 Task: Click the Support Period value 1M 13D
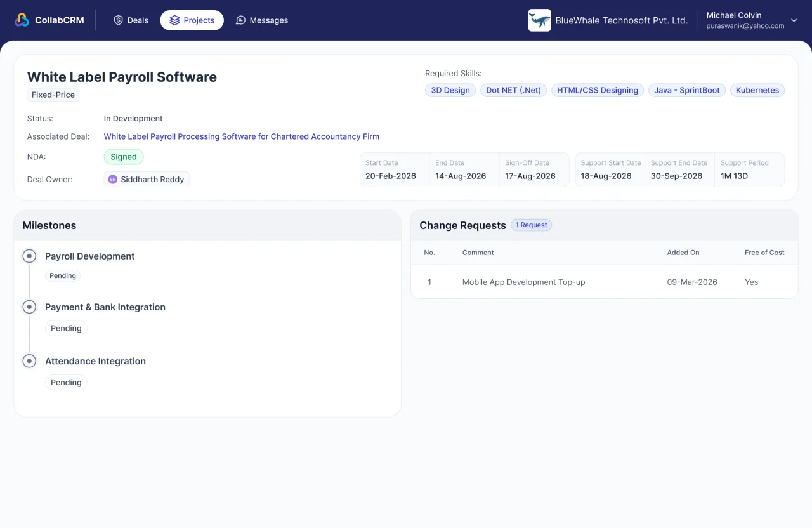click(x=735, y=176)
